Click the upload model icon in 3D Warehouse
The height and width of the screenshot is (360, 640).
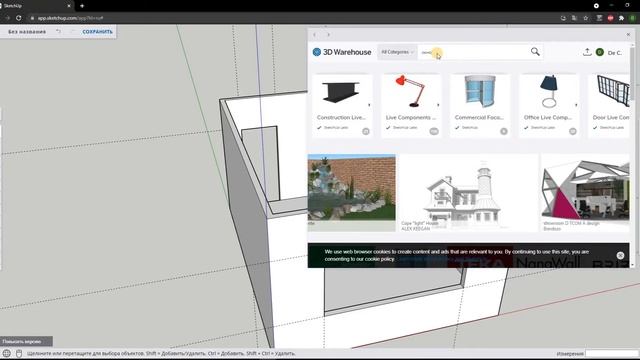(587, 52)
